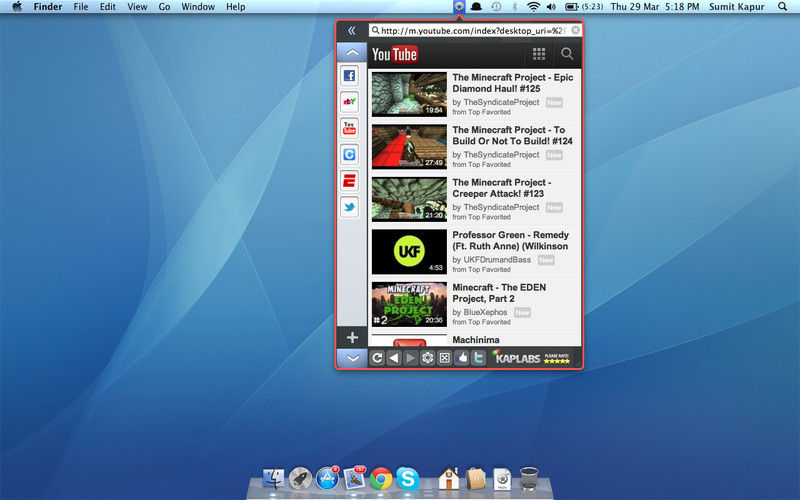
Task: Open video Epic Diamond Haul! #125
Action: pos(512,83)
